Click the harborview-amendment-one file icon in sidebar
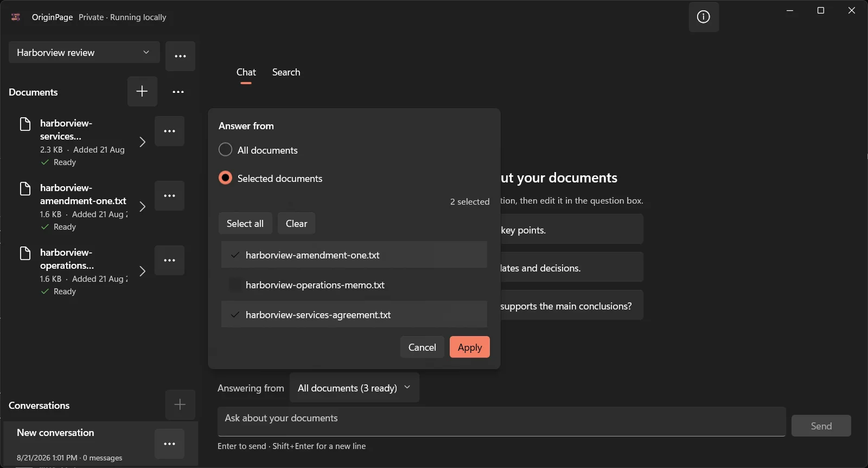This screenshot has width=868, height=468. pyautogui.click(x=25, y=188)
